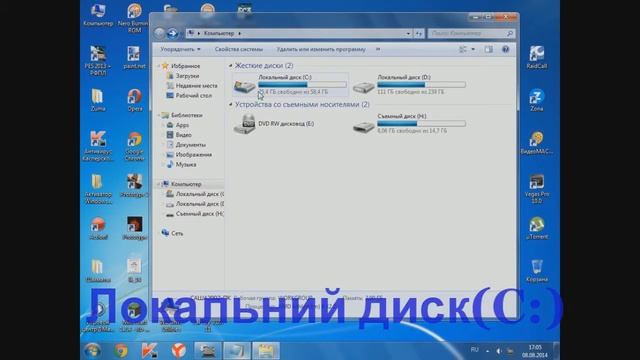Open the Видео library
The width and height of the screenshot is (640, 360).
point(184,135)
